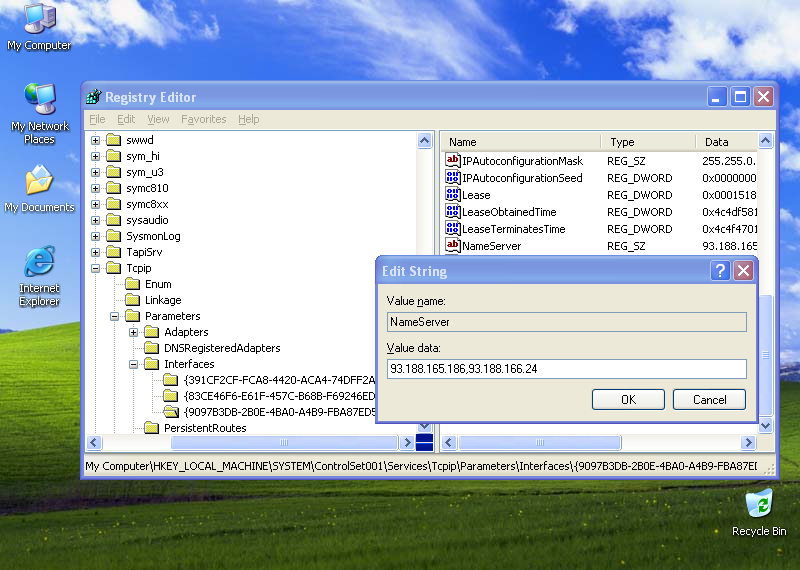Click the Value name field
The image size is (800, 570).
point(566,321)
